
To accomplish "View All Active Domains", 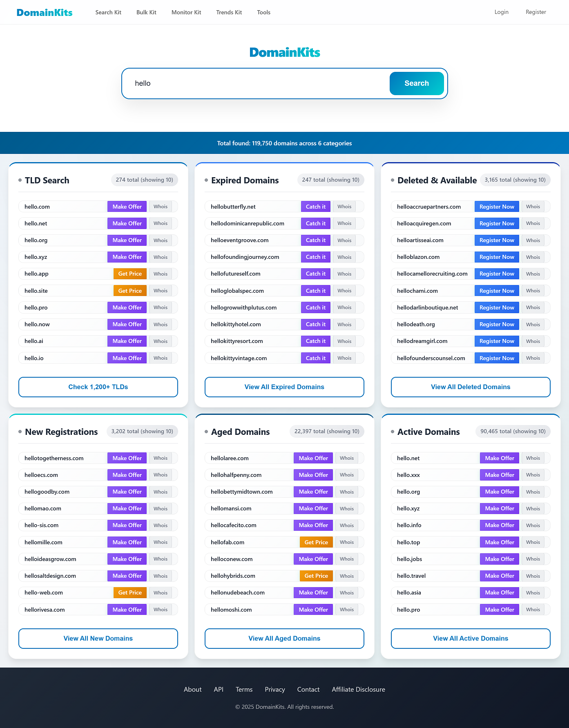I will [471, 639].
